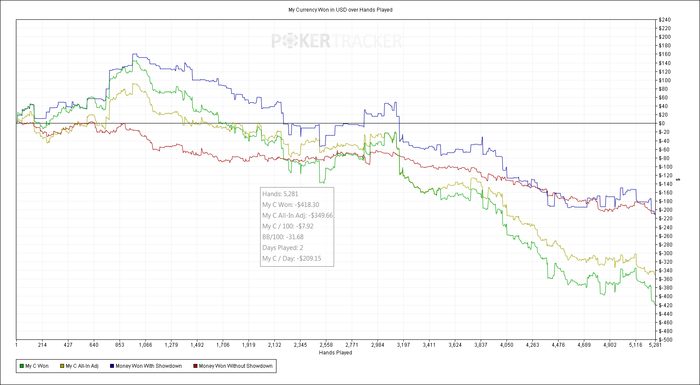Select the 'My C Won' legend label
Image resolution: width=700 pixels, height=385 pixels.
pyautogui.click(x=37, y=366)
